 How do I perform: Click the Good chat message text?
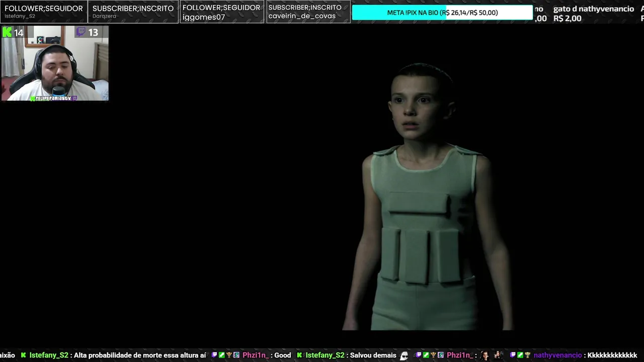pos(283,355)
